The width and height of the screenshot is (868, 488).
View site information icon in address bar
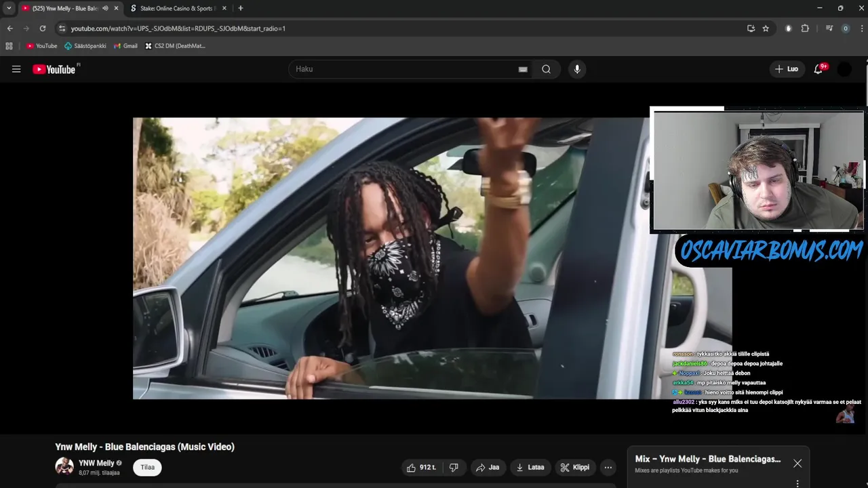click(62, 28)
